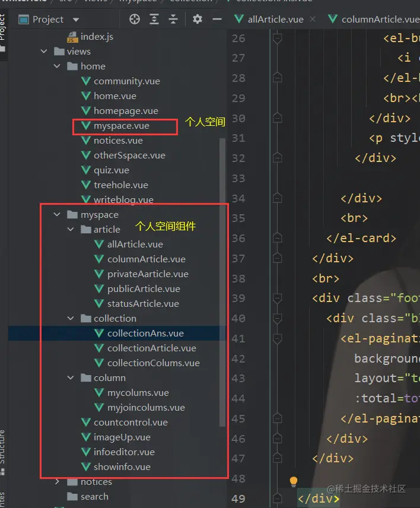
Task: Collapse the home folder
Action: 57,66
